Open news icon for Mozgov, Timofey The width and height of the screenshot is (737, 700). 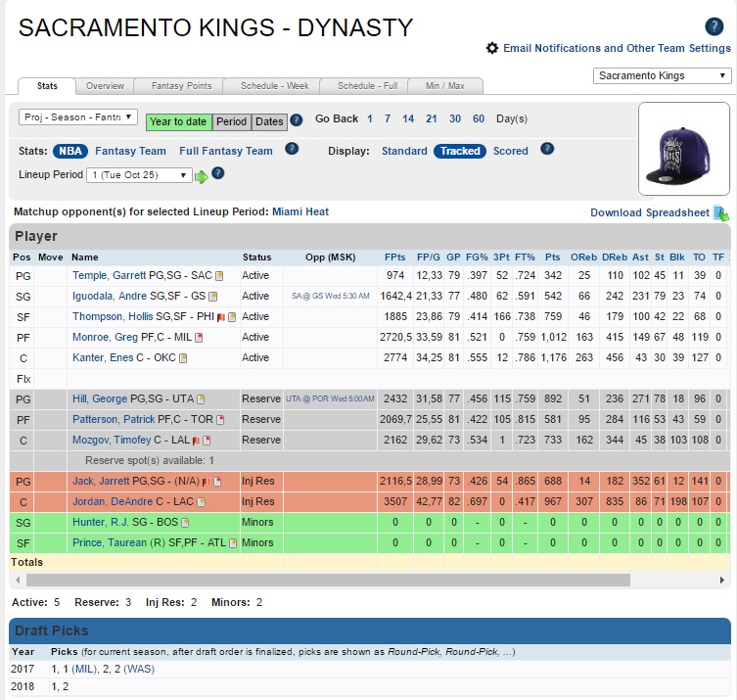tap(207, 441)
